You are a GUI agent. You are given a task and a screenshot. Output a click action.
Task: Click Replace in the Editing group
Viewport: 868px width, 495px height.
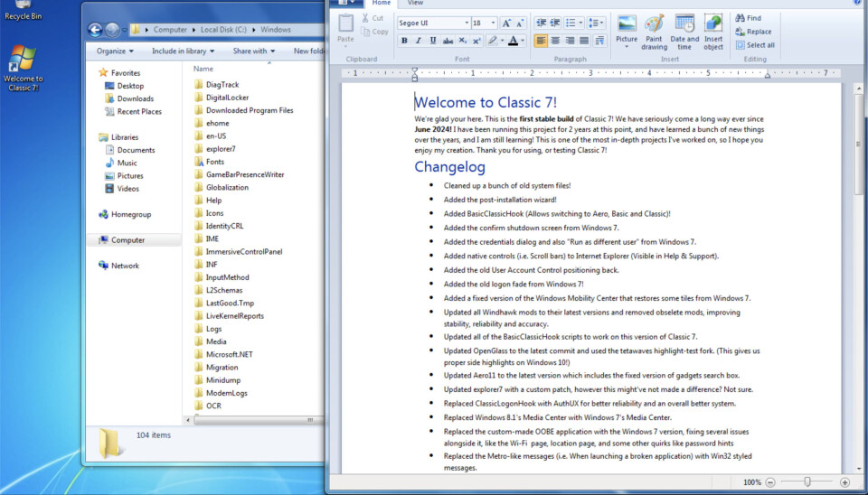click(753, 32)
